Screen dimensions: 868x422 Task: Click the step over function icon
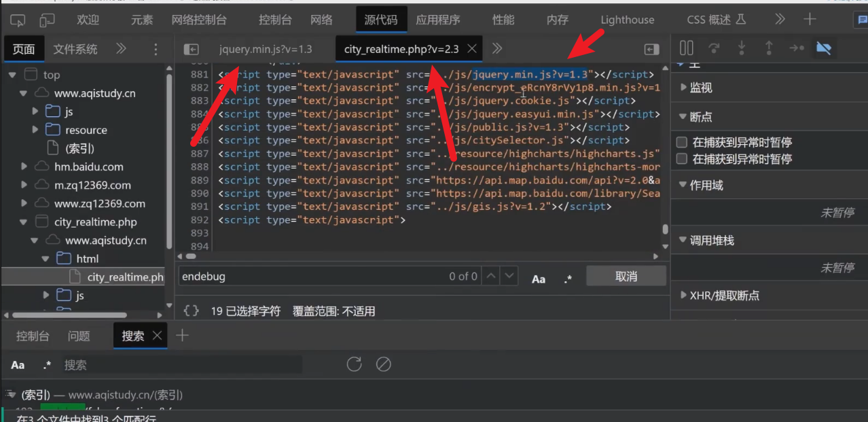tap(714, 48)
